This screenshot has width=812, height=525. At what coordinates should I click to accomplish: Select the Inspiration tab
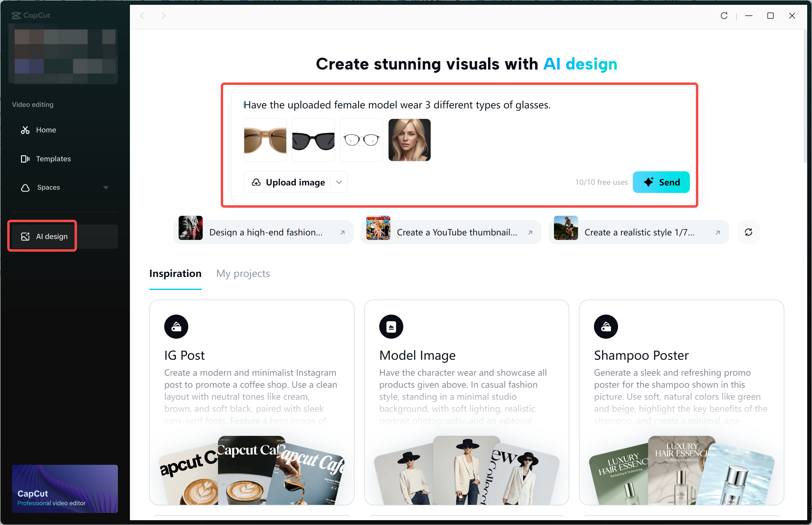[175, 274]
